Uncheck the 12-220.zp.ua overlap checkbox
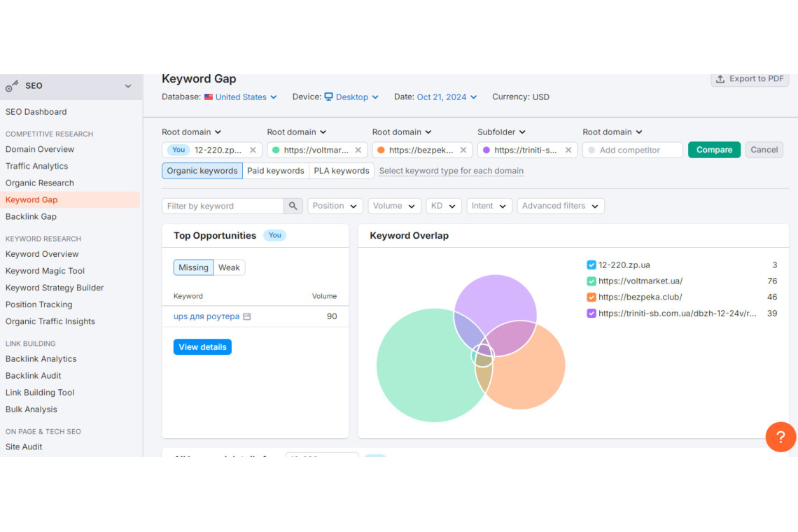This screenshot has width=798, height=532. [591, 265]
